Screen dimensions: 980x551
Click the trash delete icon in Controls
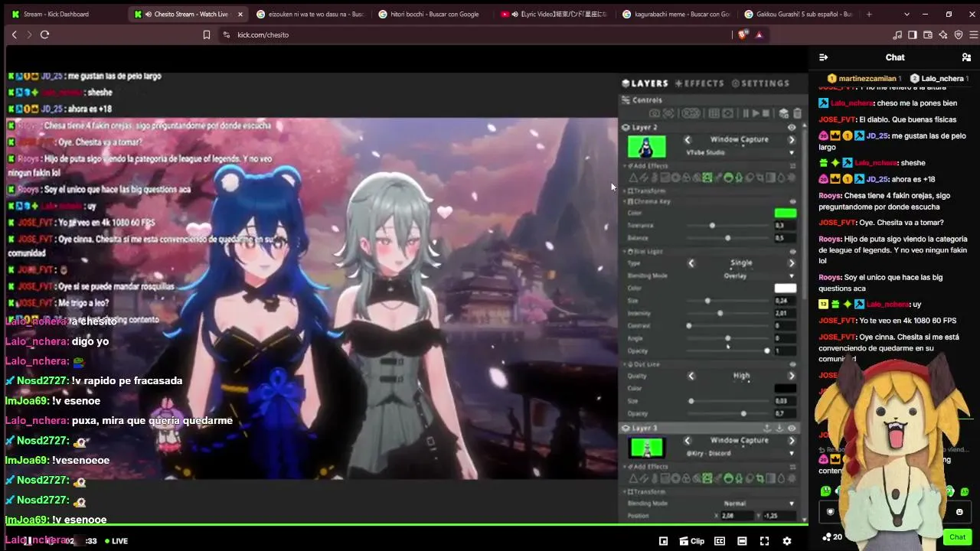coord(797,113)
